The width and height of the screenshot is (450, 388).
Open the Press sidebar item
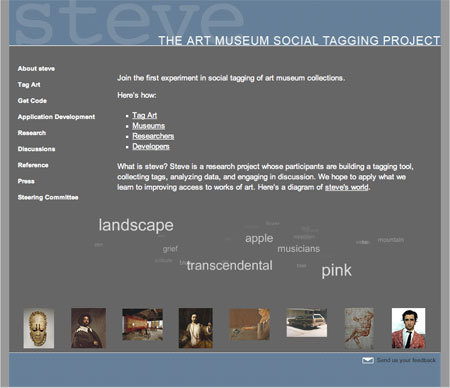[x=26, y=181]
